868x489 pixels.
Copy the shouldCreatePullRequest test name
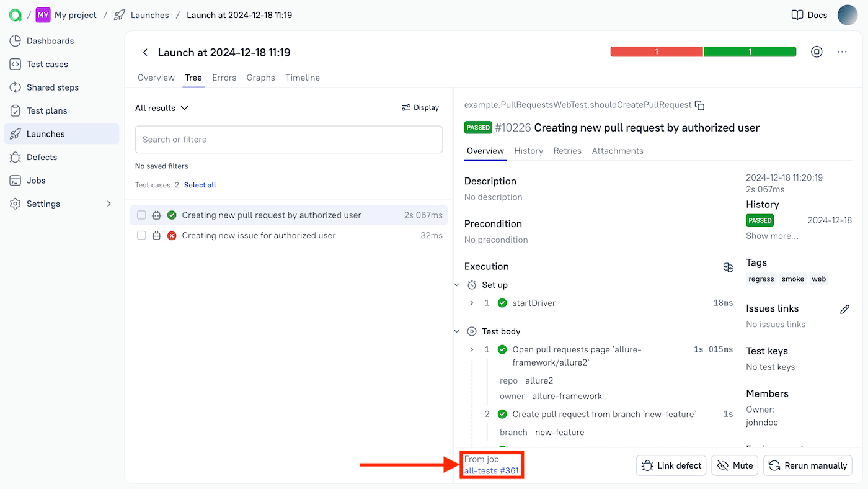click(x=699, y=105)
